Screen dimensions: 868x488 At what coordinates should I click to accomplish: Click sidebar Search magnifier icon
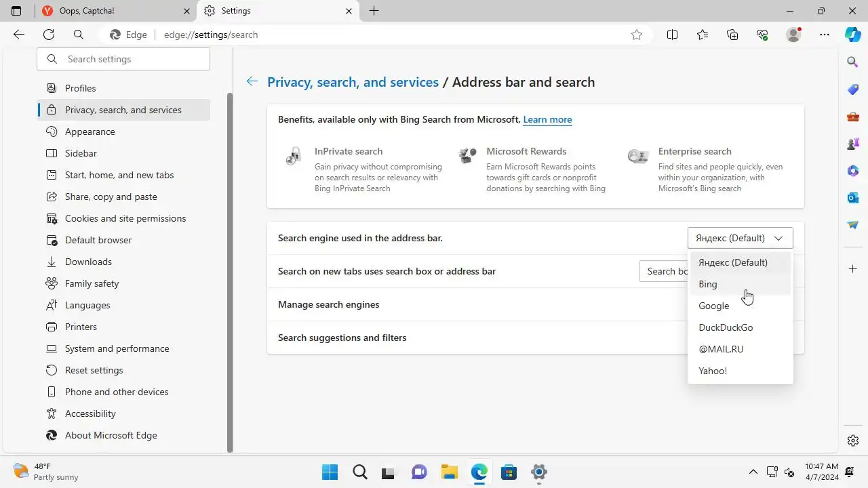tap(853, 62)
